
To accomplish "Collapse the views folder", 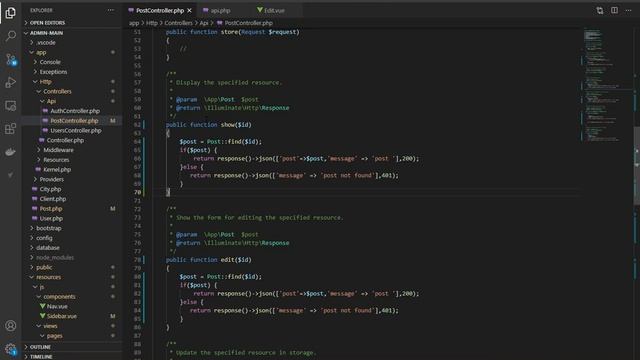I will (50, 327).
